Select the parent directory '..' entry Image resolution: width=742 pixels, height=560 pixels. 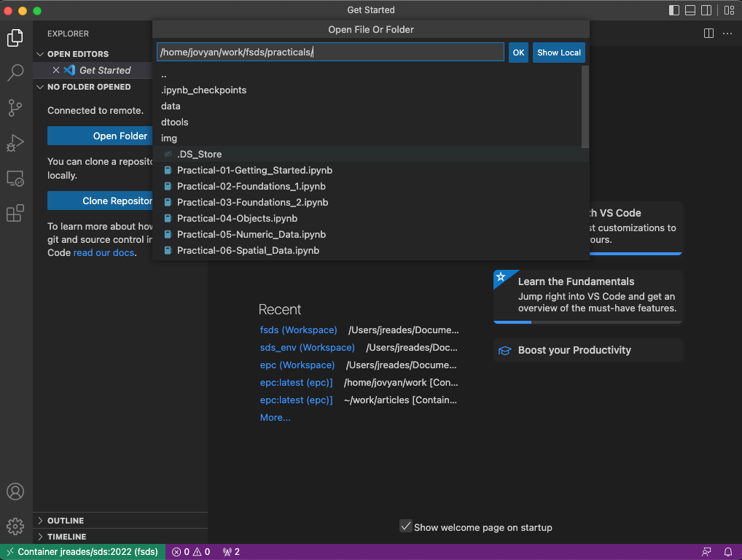pyautogui.click(x=367, y=74)
